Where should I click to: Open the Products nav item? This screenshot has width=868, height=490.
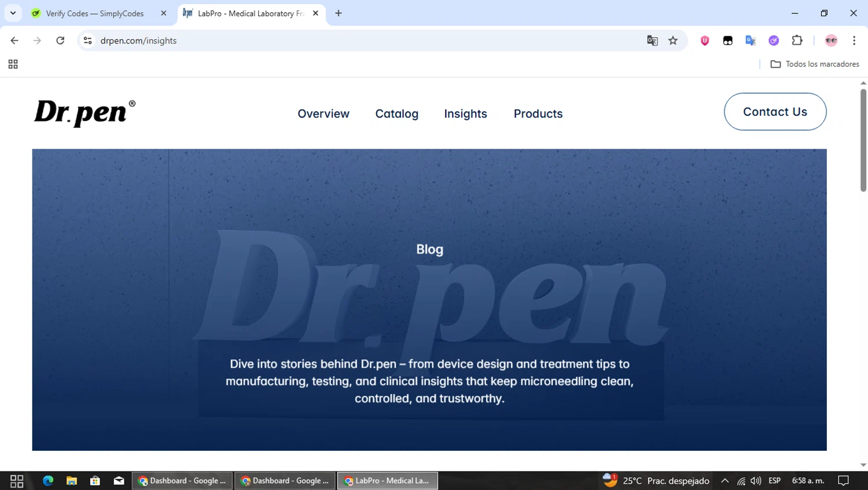pos(538,114)
